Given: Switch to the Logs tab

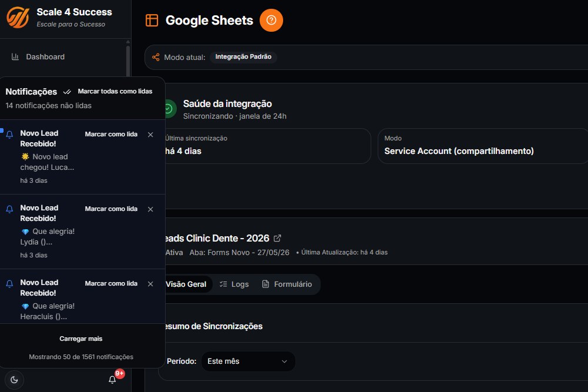Looking at the screenshot, I should (x=234, y=284).
